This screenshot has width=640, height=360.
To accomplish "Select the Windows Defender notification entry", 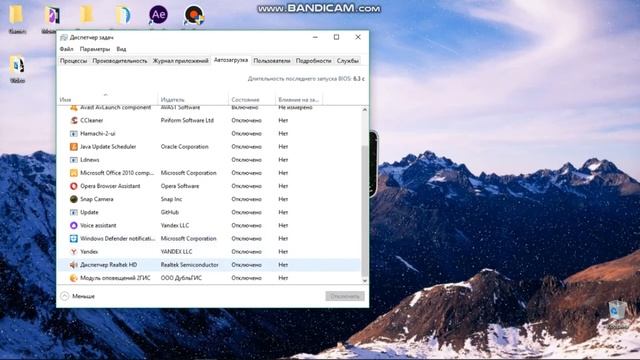I will (x=118, y=238).
